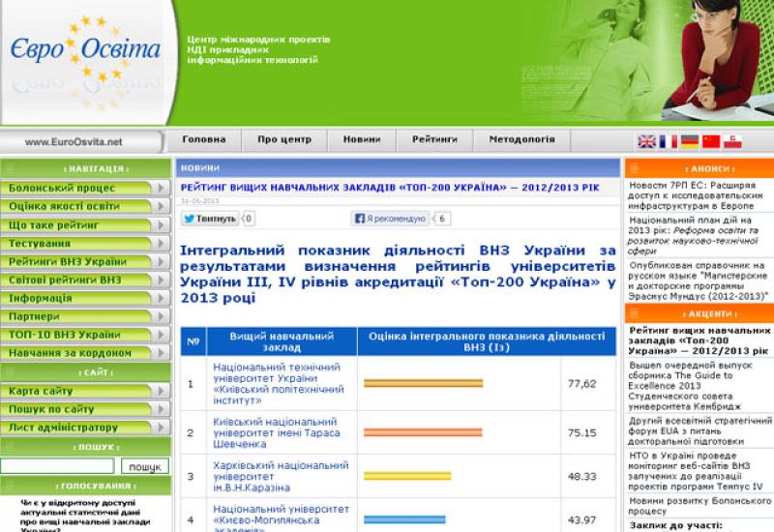Open the Рейтинги menu tab

point(434,139)
